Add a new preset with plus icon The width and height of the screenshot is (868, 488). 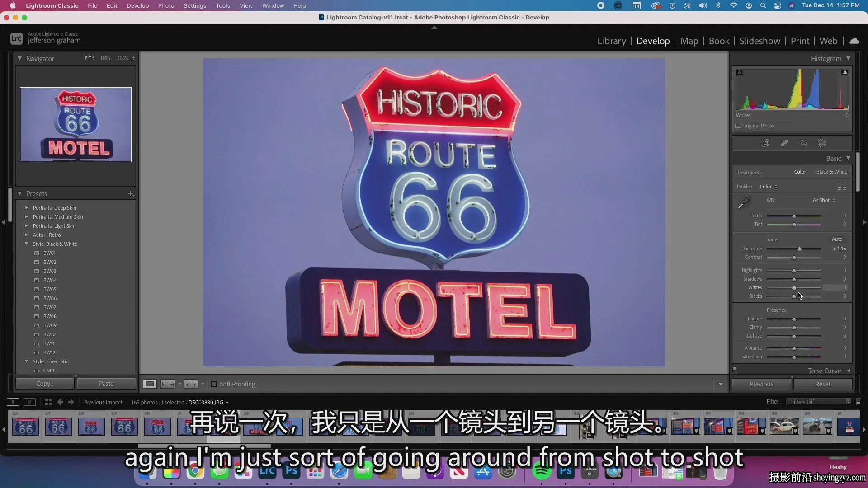[131, 193]
